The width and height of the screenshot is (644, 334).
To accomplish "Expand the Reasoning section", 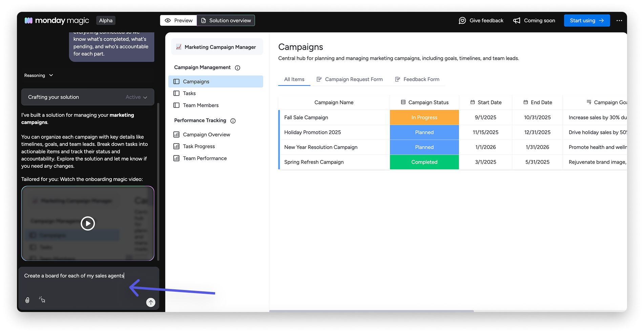I will coord(39,75).
